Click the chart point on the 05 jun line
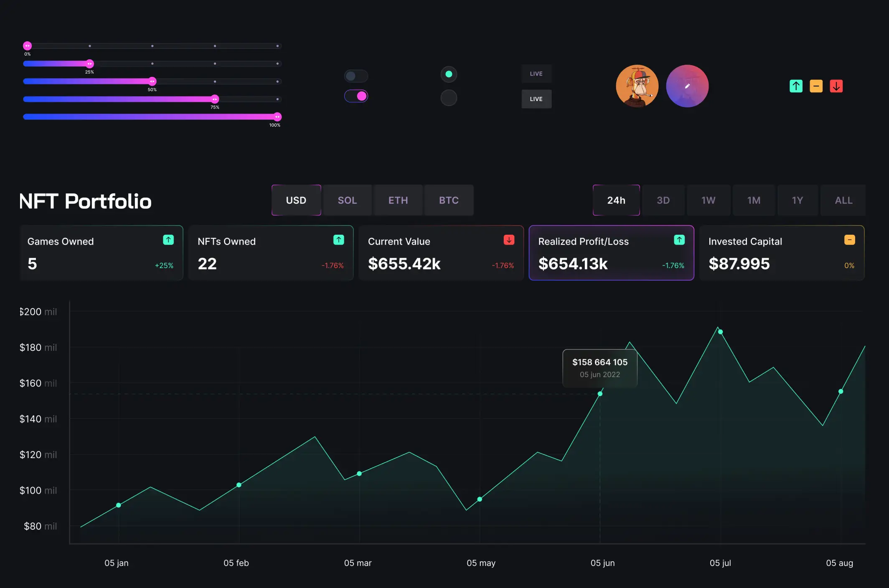Viewport: 889px width, 588px height. [600, 394]
